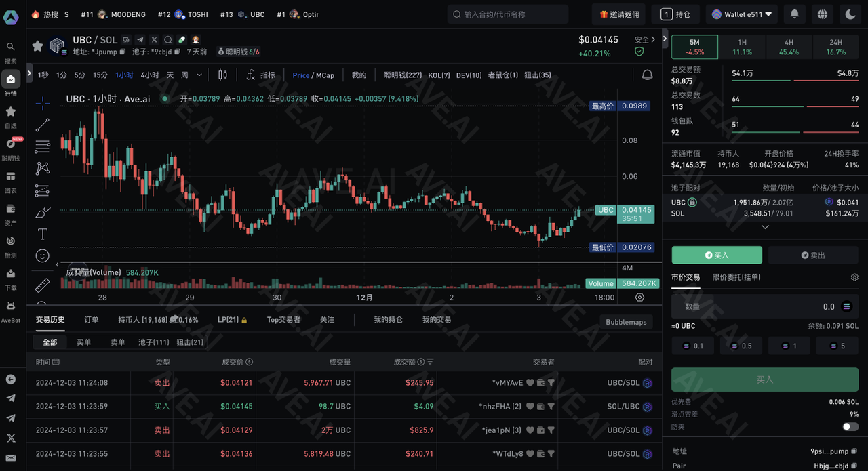Viewport: 868px width, 471px height.
Task: Choose the text annotation tool
Action: [42, 234]
